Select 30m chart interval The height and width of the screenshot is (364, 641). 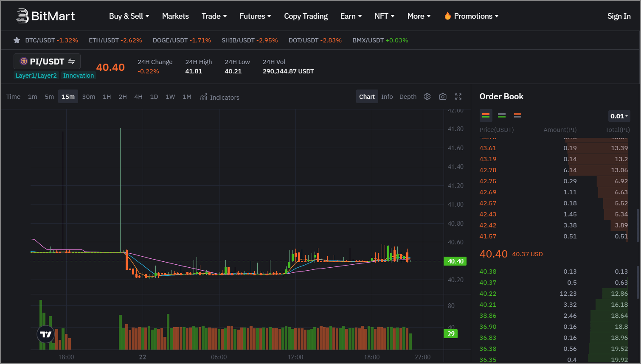88,97
